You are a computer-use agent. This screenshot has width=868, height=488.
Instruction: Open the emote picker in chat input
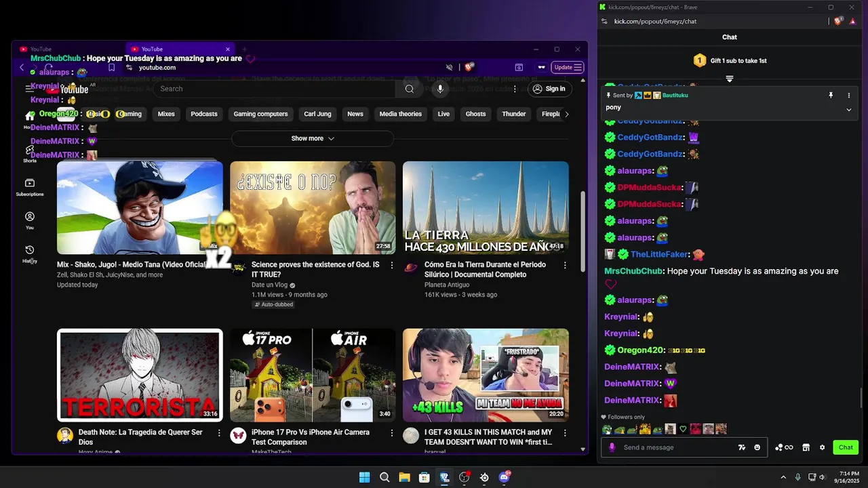point(757,447)
